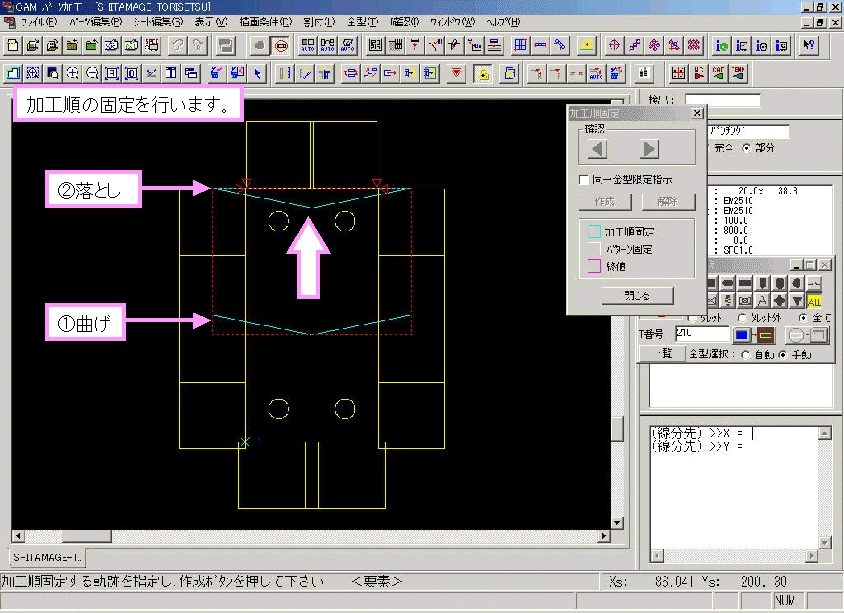Click the zoom-out magnifier icon
Viewport: 844px width, 613px height.
point(92,73)
